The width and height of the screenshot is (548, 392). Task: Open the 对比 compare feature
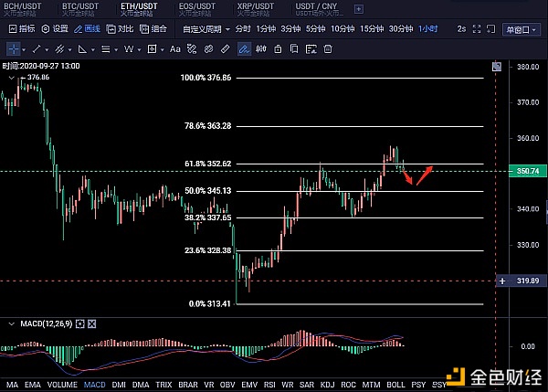tap(120, 29)
